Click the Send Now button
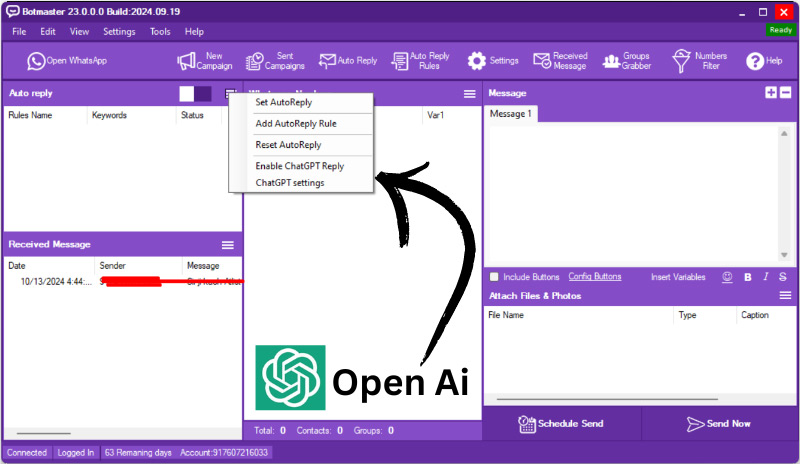 [718, 424]
